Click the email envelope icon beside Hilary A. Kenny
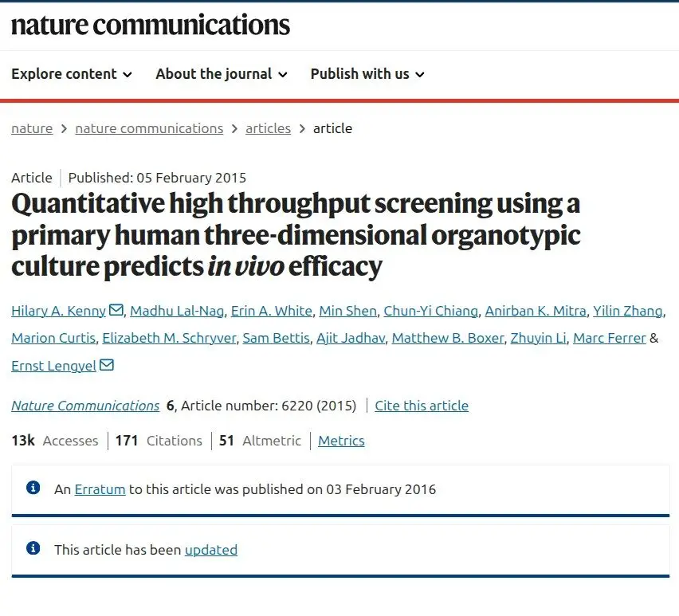Screen dimensions: 679x616 tap(116, 310)
